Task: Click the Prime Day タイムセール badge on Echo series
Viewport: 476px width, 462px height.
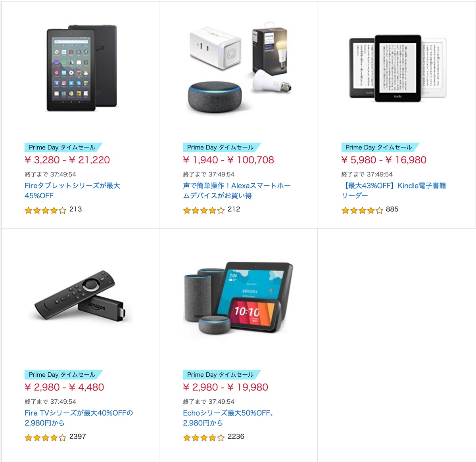Action: click(x=222, y=374)
